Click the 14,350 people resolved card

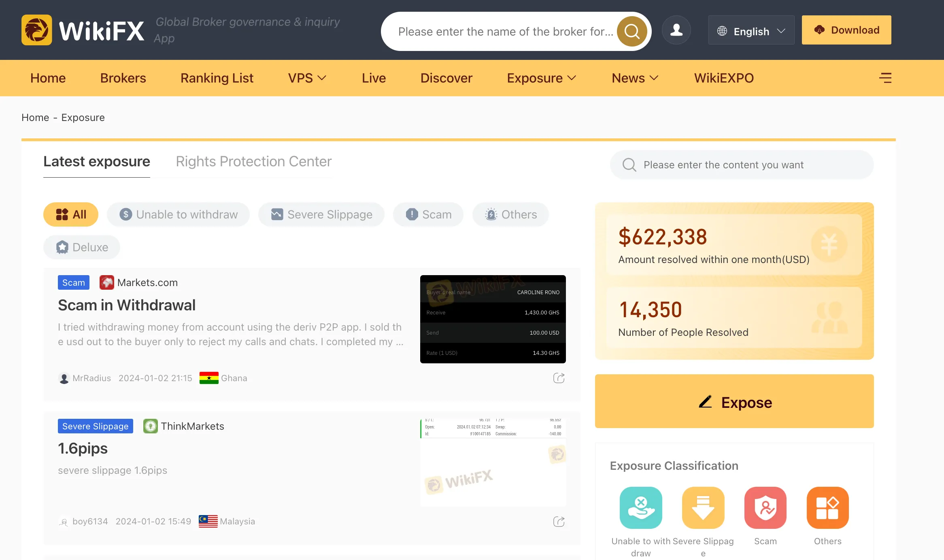(734, 317)
